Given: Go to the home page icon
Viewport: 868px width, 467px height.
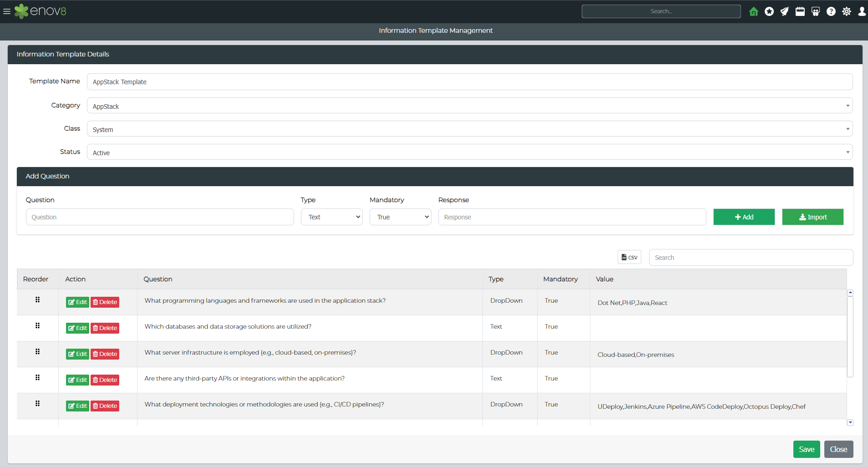Looking at the screenshot, I should point(754,11).
